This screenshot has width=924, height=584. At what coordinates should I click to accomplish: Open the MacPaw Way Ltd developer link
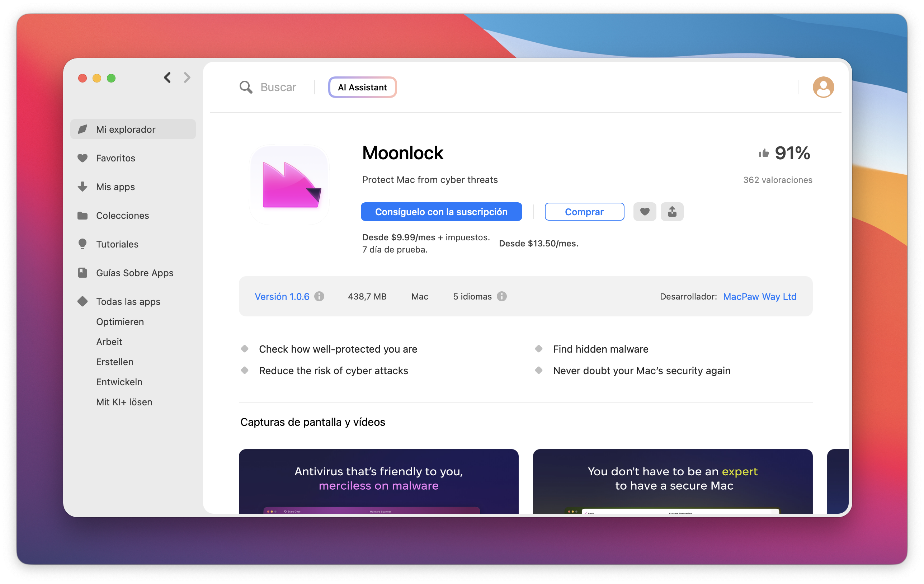(760, 297)
